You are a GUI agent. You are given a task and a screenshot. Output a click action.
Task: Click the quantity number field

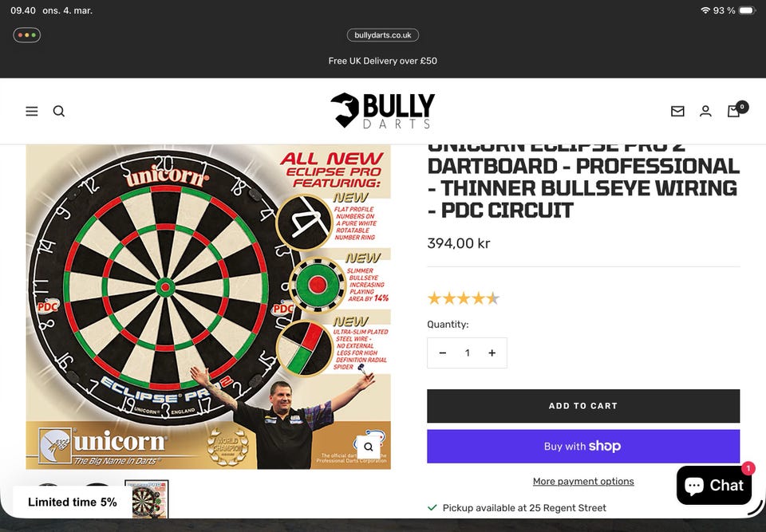[468, 353]
